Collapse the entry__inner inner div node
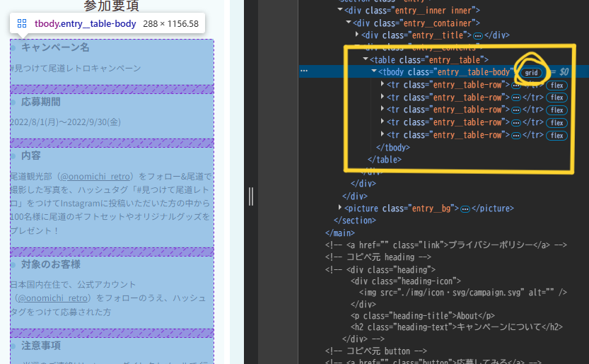The image size is (589, 364). [x=340, y=9]
